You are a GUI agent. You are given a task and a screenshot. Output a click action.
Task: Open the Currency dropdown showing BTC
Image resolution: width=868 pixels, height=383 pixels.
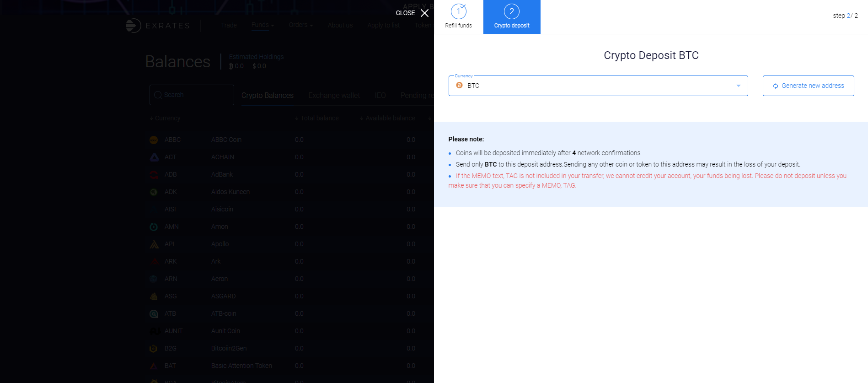click(x=598, y=86)
